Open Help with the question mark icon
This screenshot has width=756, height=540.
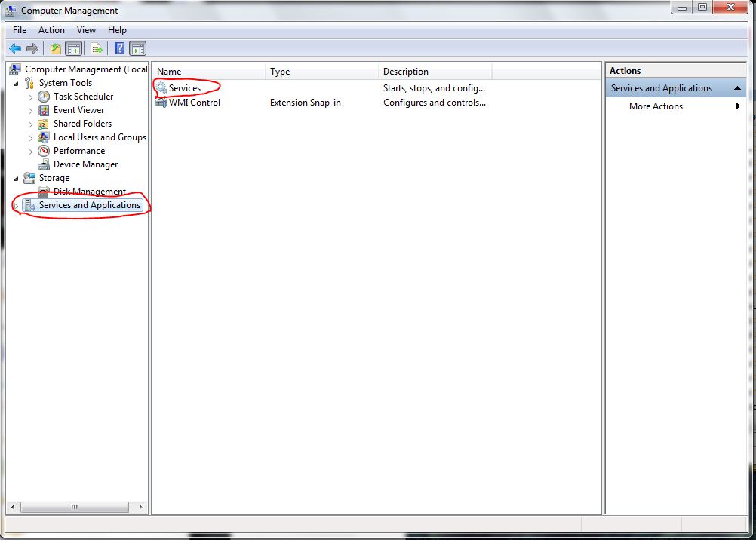[118, 48]
